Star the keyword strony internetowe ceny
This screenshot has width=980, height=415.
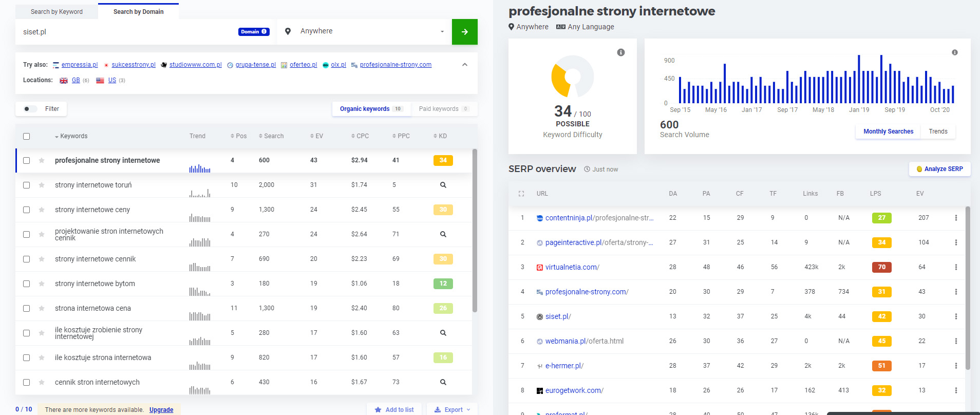point(42,210)
